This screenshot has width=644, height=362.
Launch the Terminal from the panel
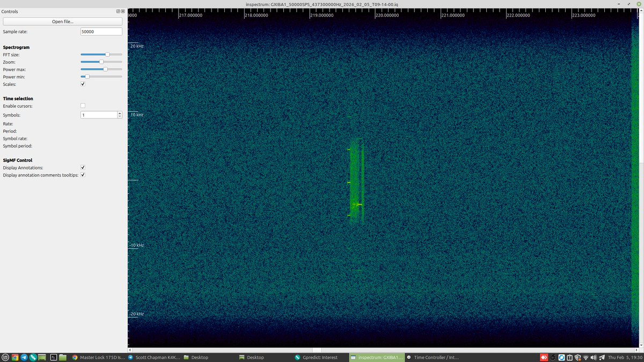(x=54, y=357)
